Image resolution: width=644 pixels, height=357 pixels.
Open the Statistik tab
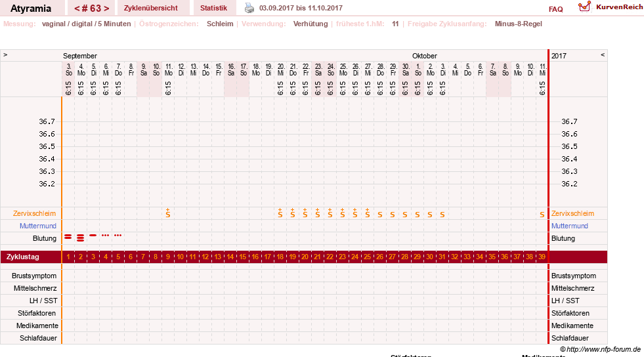[x=213, y=9]
